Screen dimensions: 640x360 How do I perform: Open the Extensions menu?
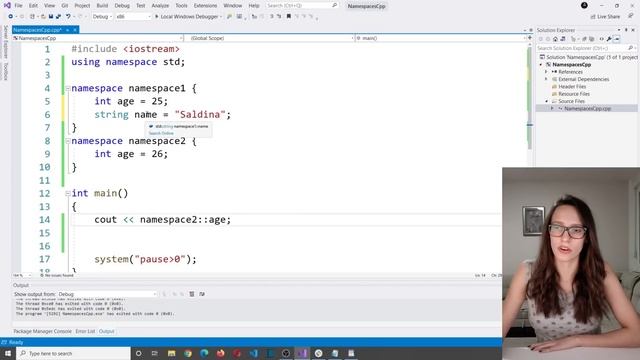coord(205,6)
